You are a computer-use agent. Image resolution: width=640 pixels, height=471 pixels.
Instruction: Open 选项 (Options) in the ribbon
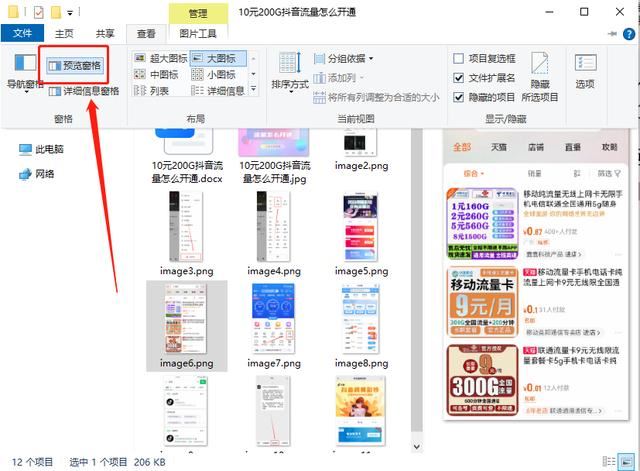click(585, 70)
